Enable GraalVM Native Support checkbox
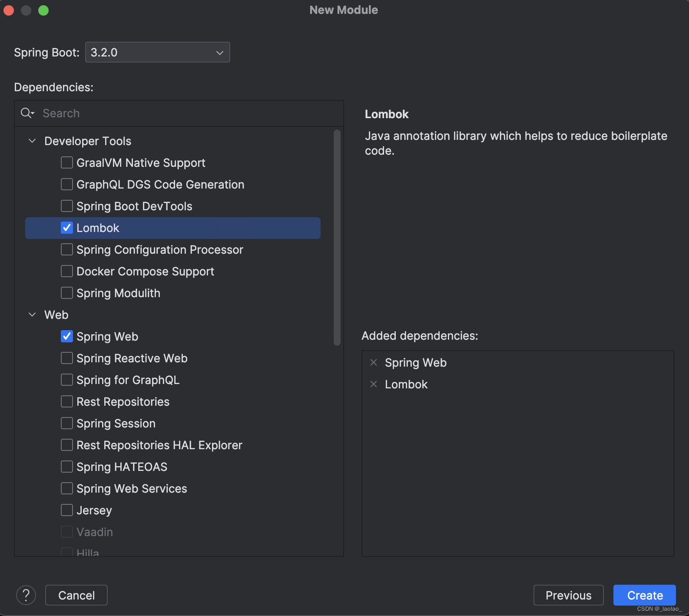Screen dimensions: 689x616 (67, 162)
